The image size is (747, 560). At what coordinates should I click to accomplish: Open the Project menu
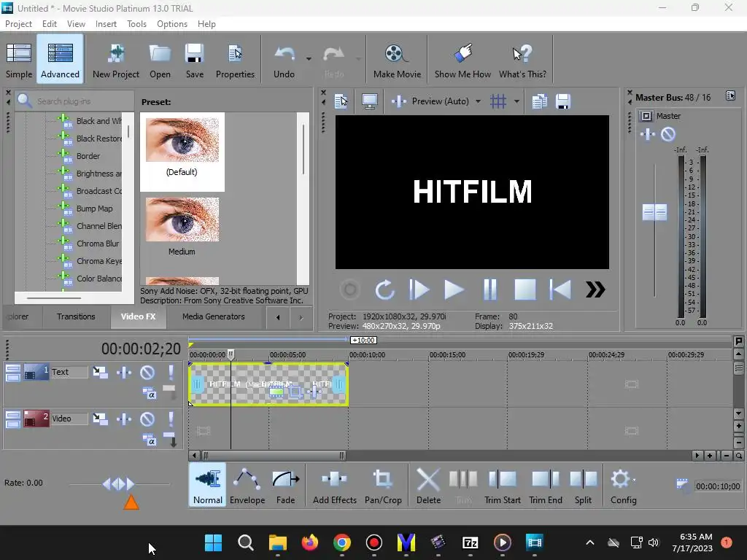pyautogui.click(x=18, y=24)
